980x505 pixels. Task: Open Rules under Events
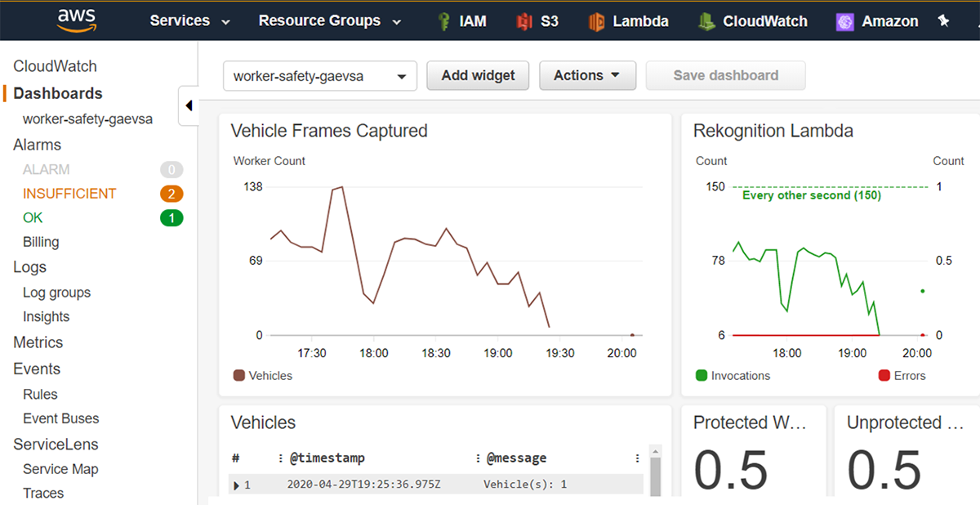point(40,394)
